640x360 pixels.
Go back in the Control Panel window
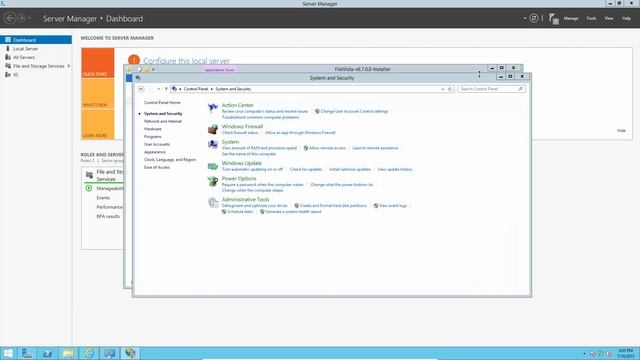tap(141, 89)
